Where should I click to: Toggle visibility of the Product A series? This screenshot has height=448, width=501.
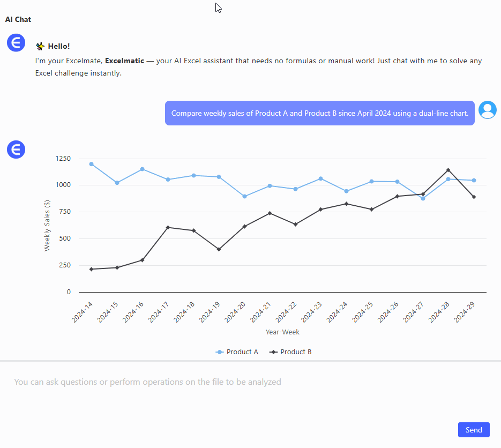click(237, 352)
